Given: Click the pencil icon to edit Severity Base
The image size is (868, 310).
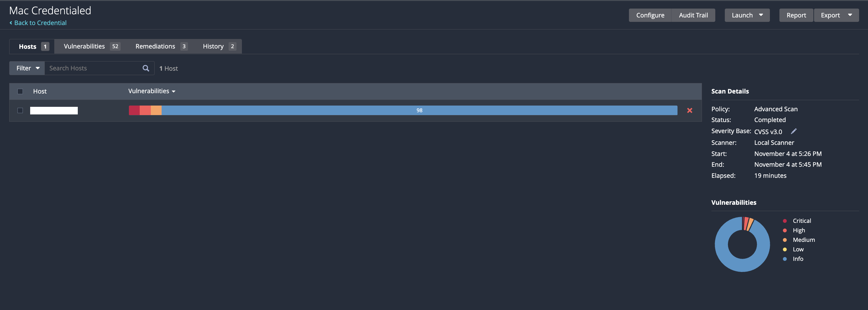Looking at the screenshot, I should [x=794, y=131].
